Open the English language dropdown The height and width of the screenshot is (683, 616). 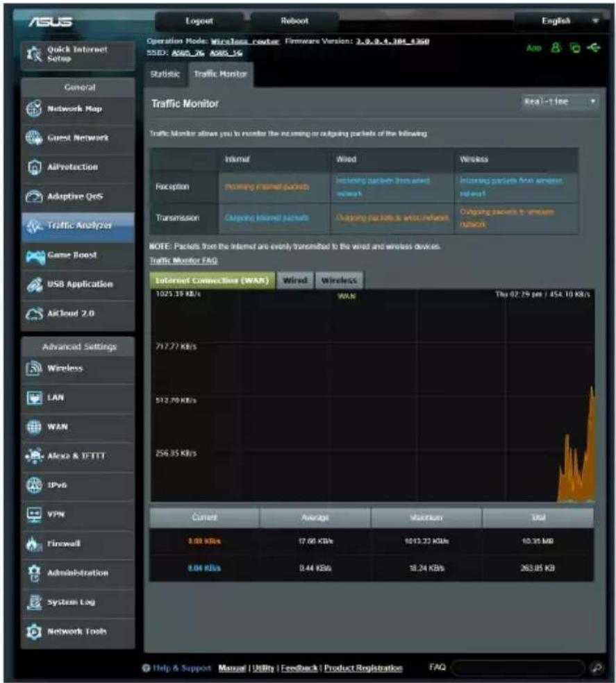tap(559, 21)
